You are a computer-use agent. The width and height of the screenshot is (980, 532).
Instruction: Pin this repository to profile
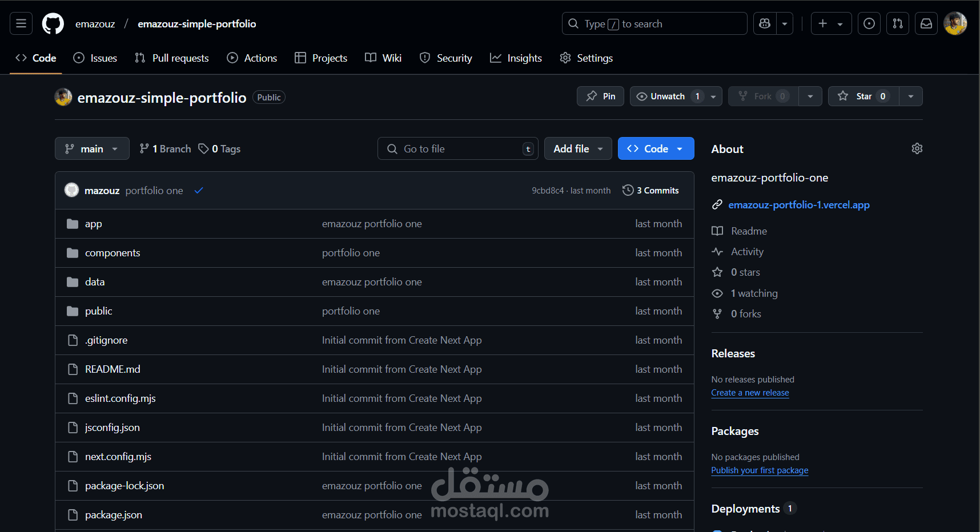pyautogui.click(x=600, y=96)
